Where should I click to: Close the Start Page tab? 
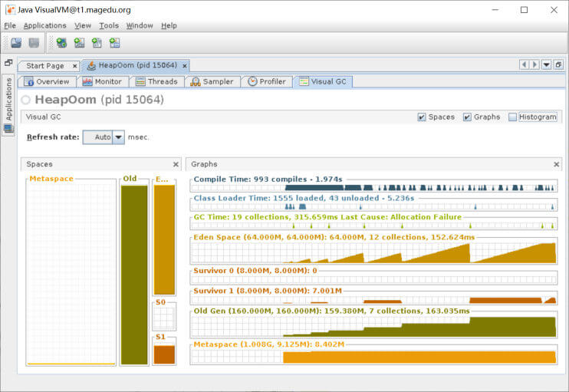click(74, 66)
